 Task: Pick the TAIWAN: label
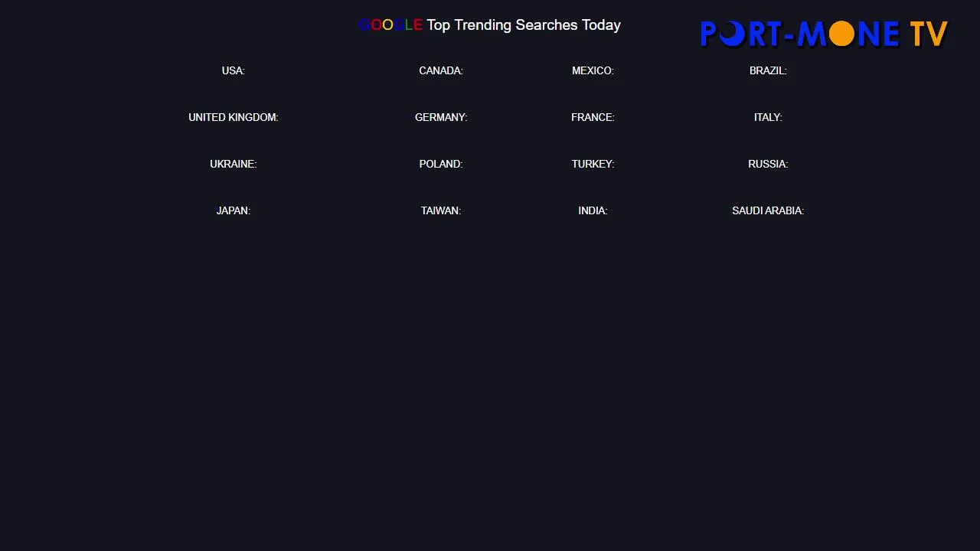[441, 210]
